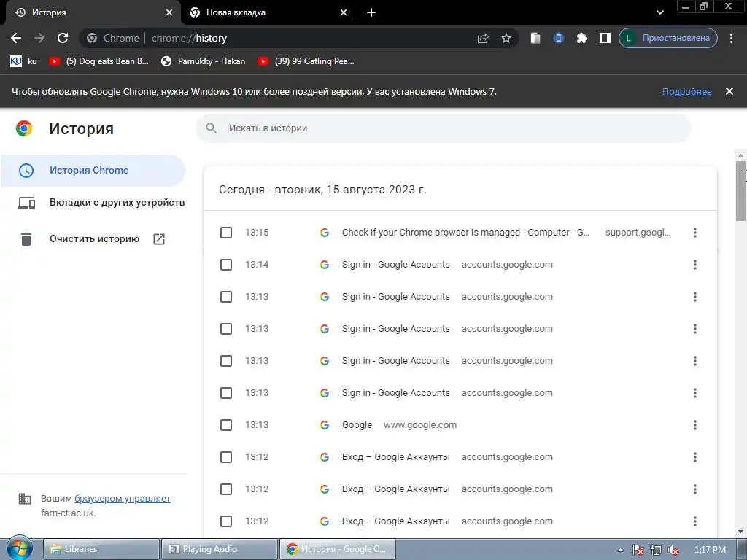The image size is (747, 560).
Task: Open Check if your Chrome browser is managed
Action: pyautogui.click(x=465, y=233)
